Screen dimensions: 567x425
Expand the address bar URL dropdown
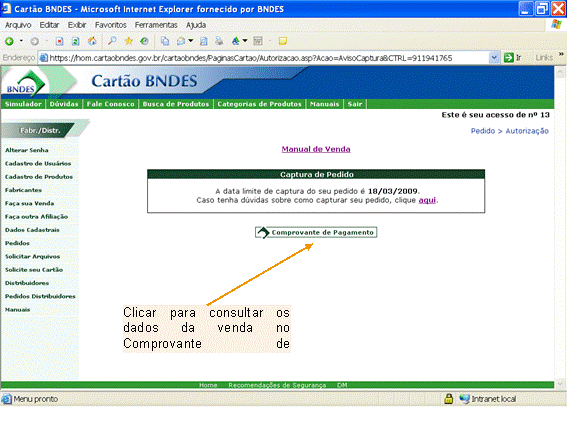(x=494, y=58)
